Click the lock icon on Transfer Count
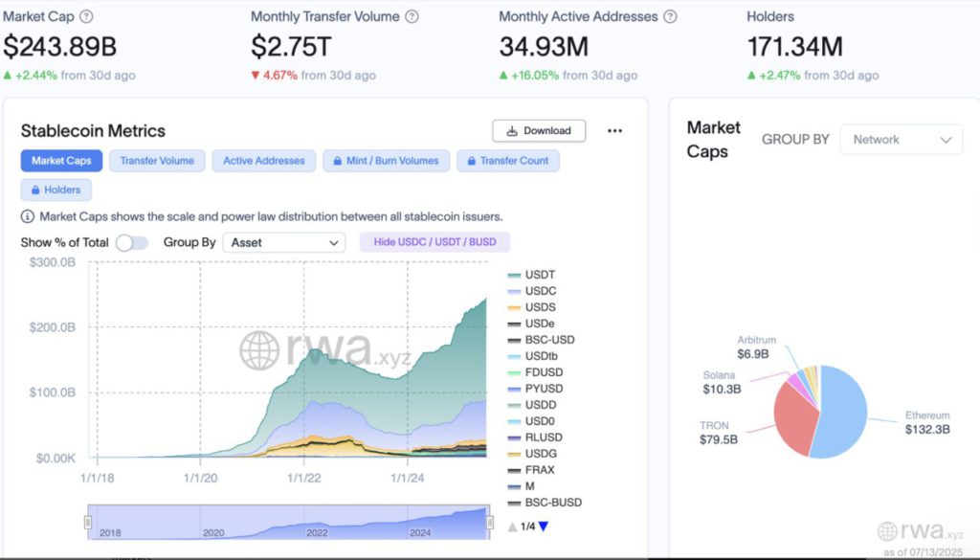This screenshot has width=980, height=560. (471, 161)
